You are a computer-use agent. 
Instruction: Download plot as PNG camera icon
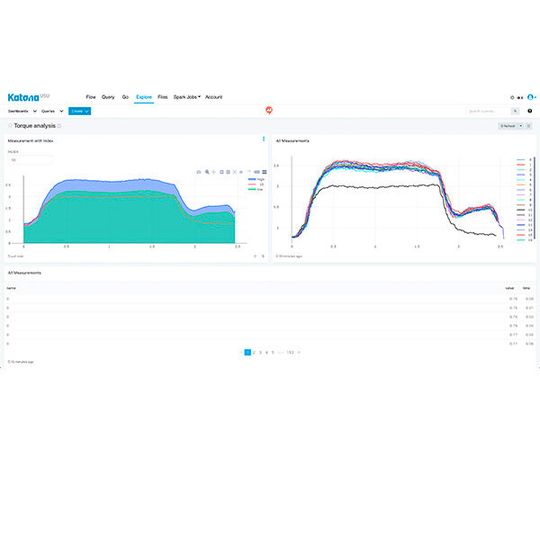tap(199, 172)
